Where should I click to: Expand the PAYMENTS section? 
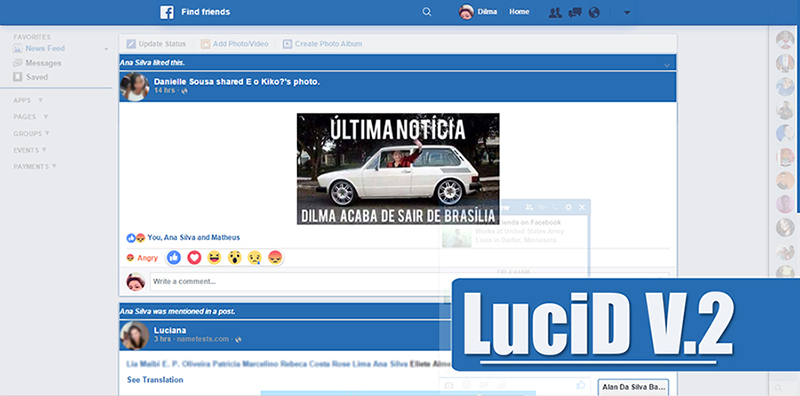(35, 167)
